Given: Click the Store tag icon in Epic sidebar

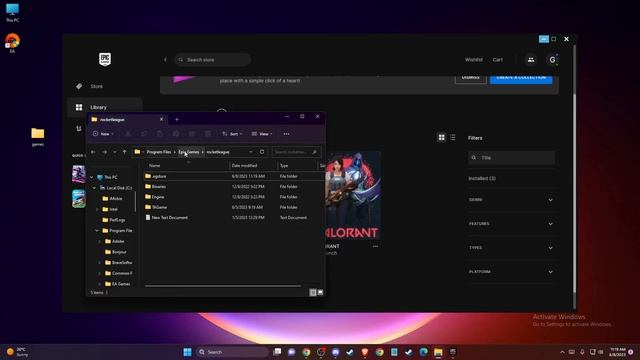Looking at the screenshot, I should coord(79,86).
